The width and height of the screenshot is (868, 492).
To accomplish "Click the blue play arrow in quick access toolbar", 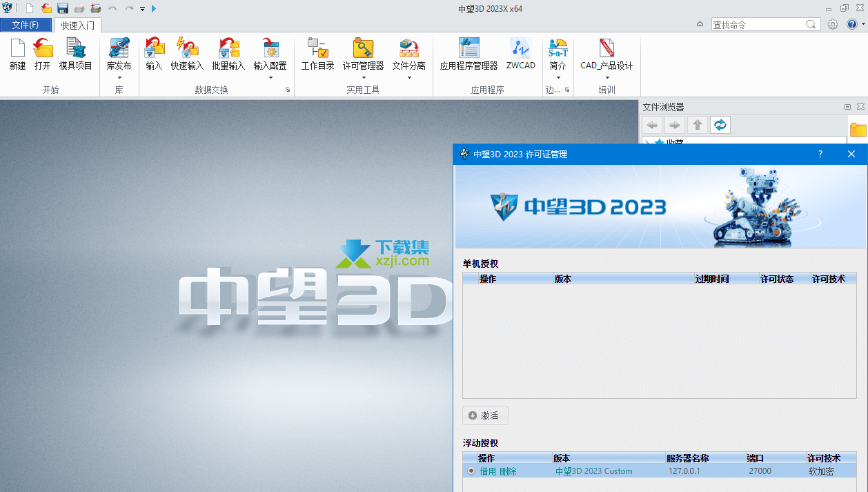I will point(153,8).
